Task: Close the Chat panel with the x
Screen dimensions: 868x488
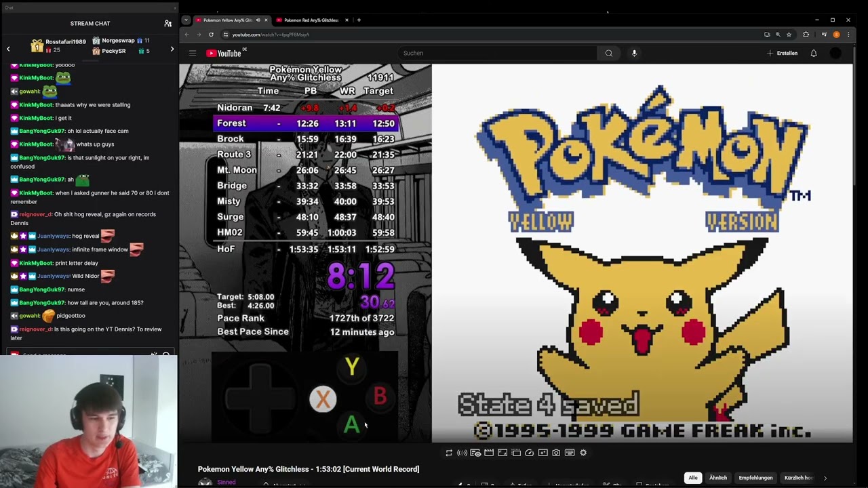Action: pos(175,7)
